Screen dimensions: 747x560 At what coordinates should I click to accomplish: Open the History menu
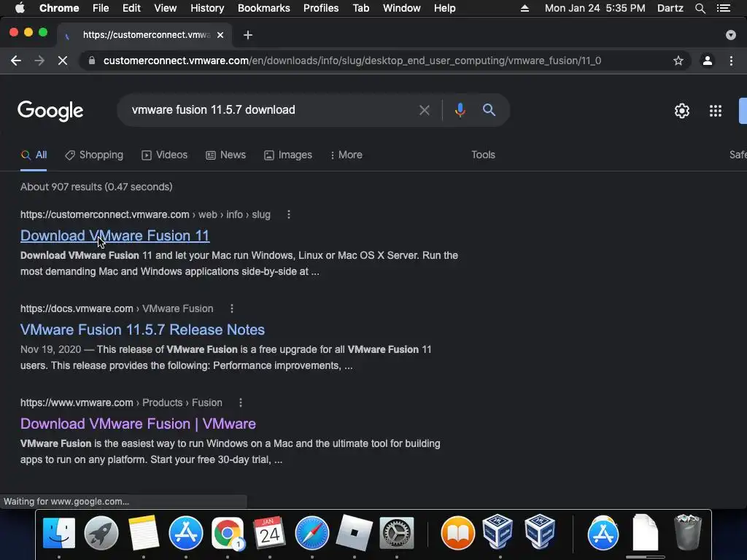point(207,8)
